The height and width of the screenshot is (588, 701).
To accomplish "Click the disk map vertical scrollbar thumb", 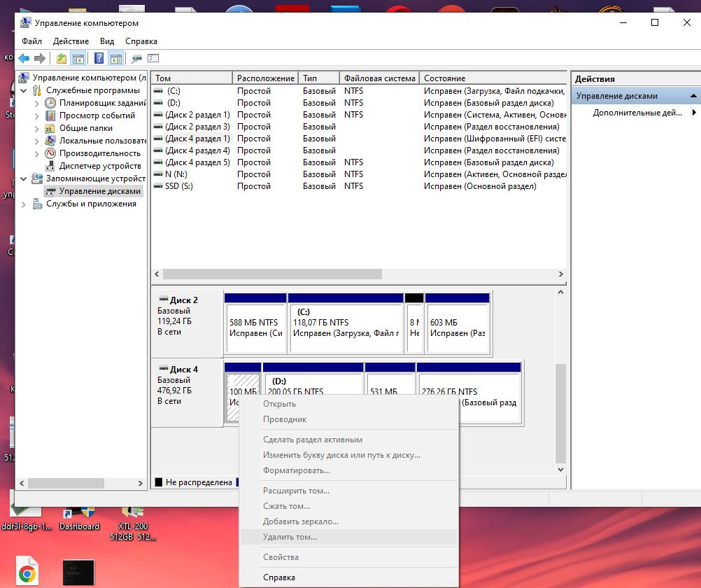I will [560, 414].
